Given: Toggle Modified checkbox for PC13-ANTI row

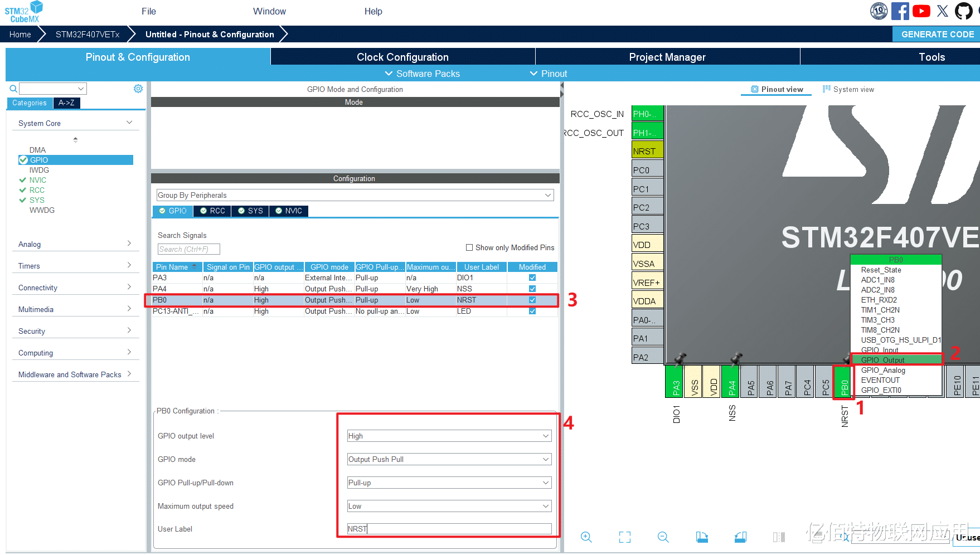Looking at the screenshot, I should [532, 311].
